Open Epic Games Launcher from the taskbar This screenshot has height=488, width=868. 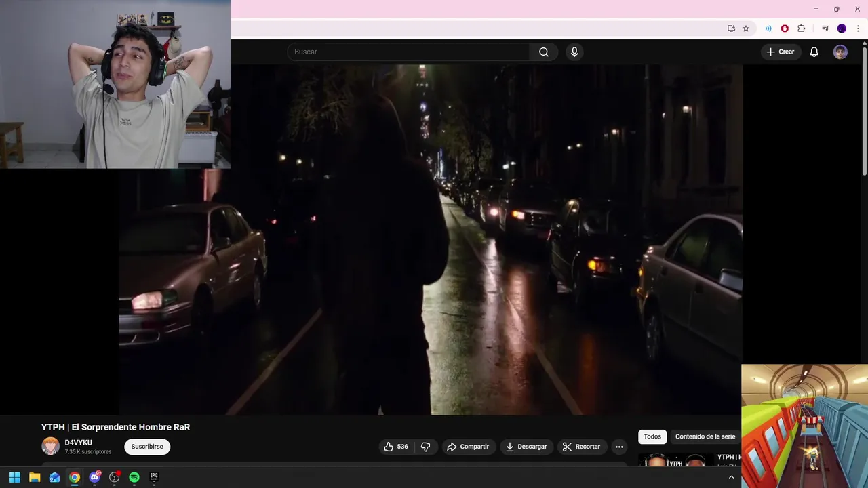(154, 477)
